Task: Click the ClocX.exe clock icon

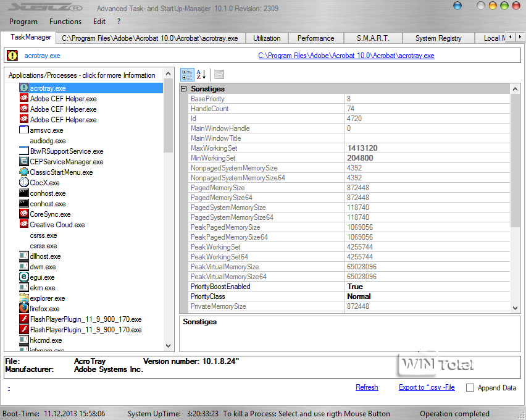Action: pos(24,183)
